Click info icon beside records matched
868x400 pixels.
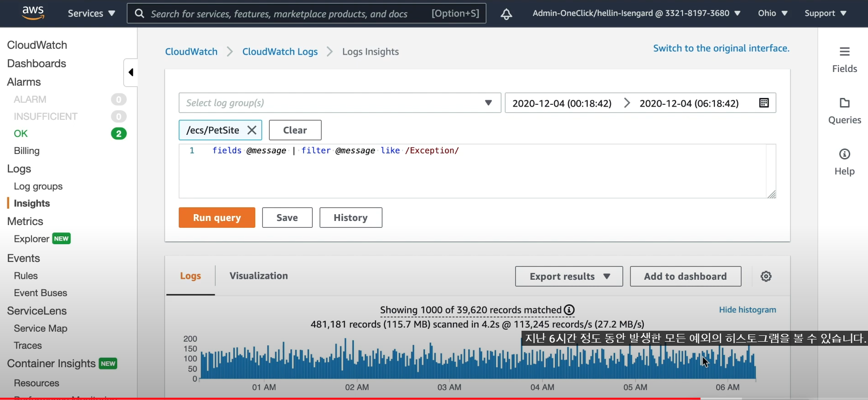(569, 310)
